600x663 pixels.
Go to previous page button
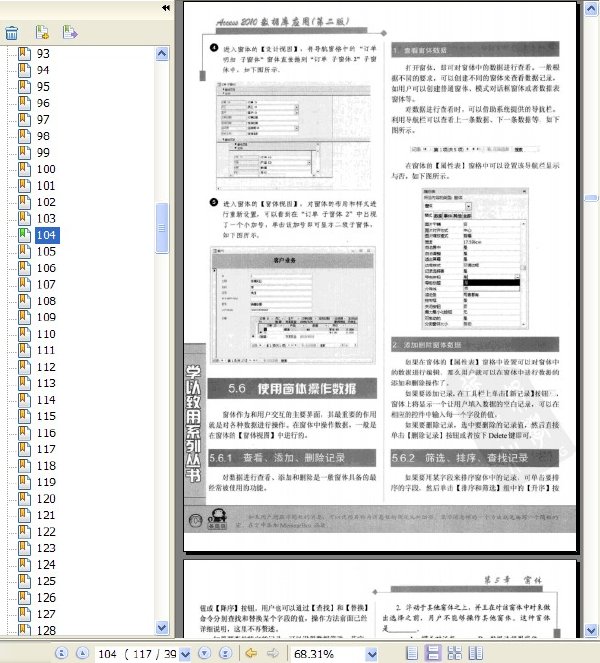point(82,653)
